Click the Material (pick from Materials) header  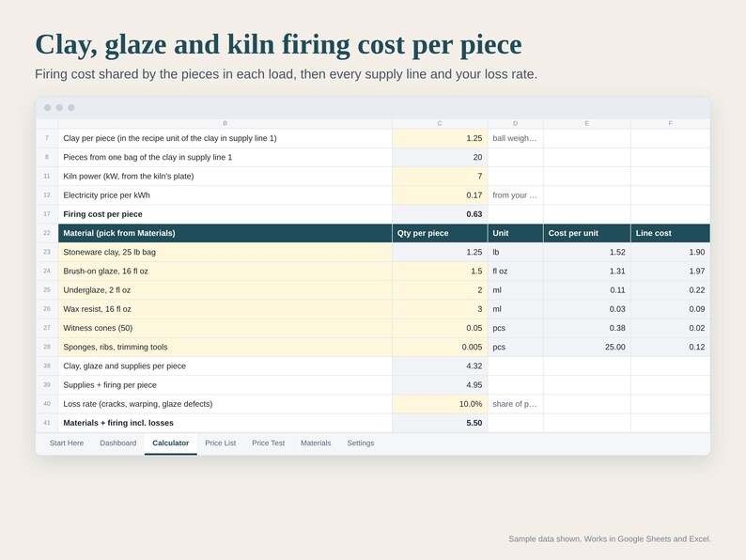click(225, 233)
